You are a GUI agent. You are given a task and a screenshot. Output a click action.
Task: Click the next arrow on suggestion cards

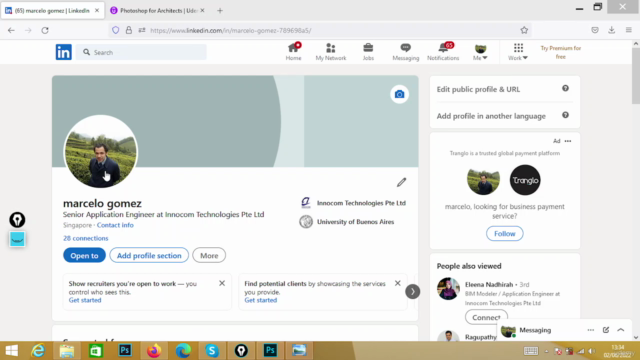point(413,291)
